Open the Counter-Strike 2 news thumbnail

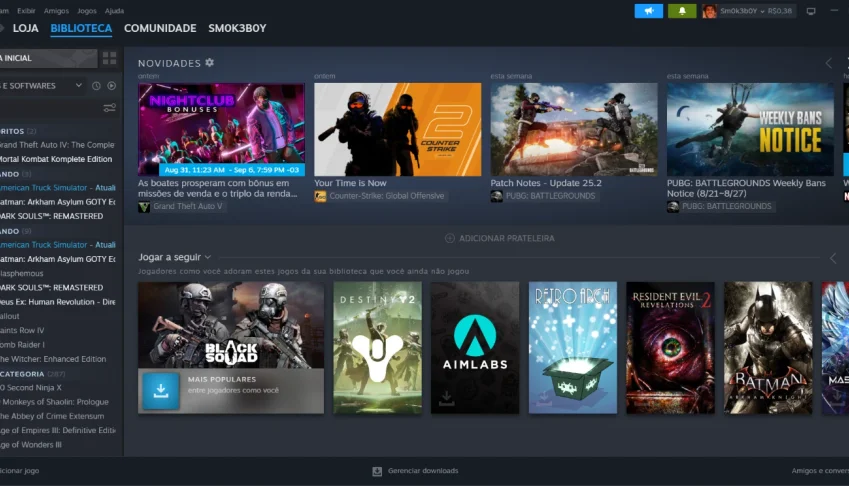tap(397, 129)
